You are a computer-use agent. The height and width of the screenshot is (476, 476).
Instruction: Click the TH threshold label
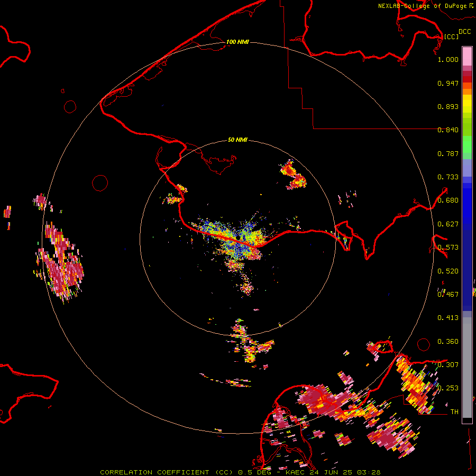coord(454,412)
